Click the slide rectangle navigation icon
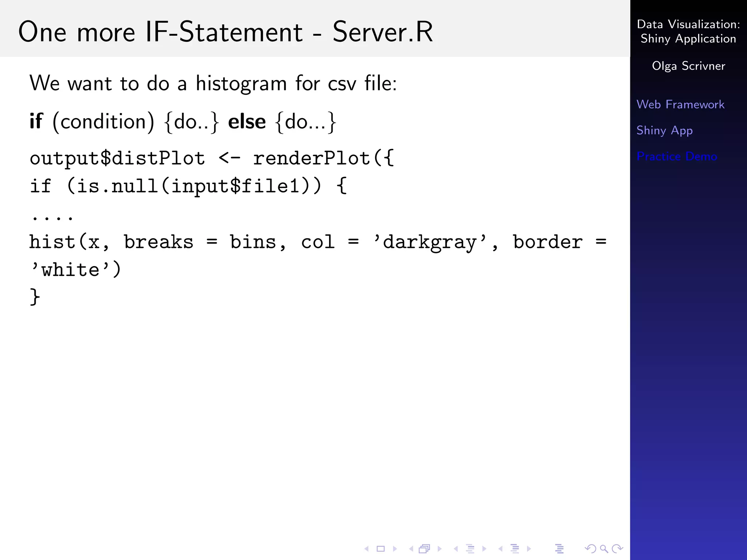This screenshot has width=747, height=560. pyautogui.click(x=381, y=549)
